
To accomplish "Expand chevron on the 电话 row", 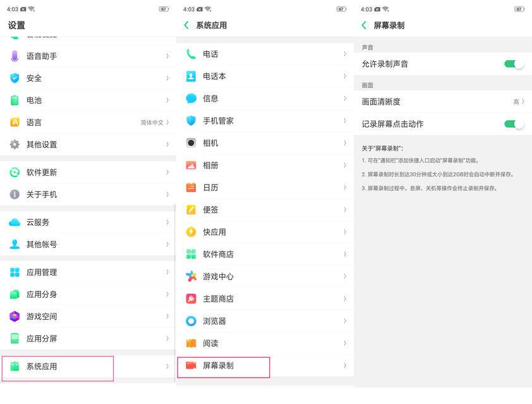I will click(345, 54).
